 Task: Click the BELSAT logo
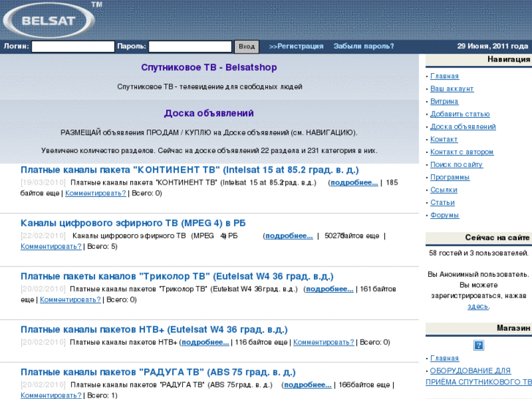click(49, 20)
